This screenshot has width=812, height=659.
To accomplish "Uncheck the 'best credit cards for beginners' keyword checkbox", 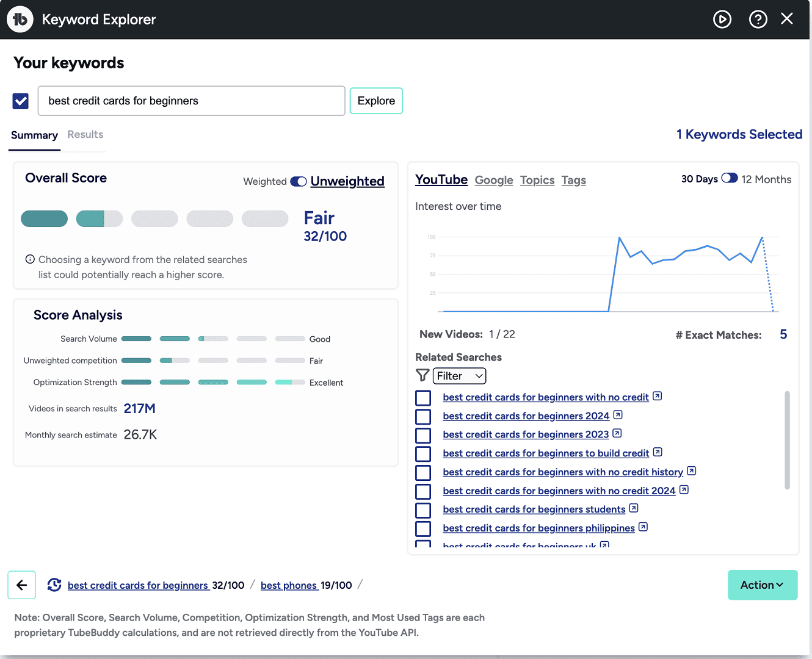I will point(21,101).
